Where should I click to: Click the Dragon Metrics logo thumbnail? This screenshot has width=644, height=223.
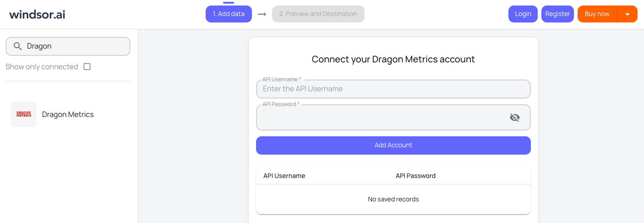(x=24, y=114)
